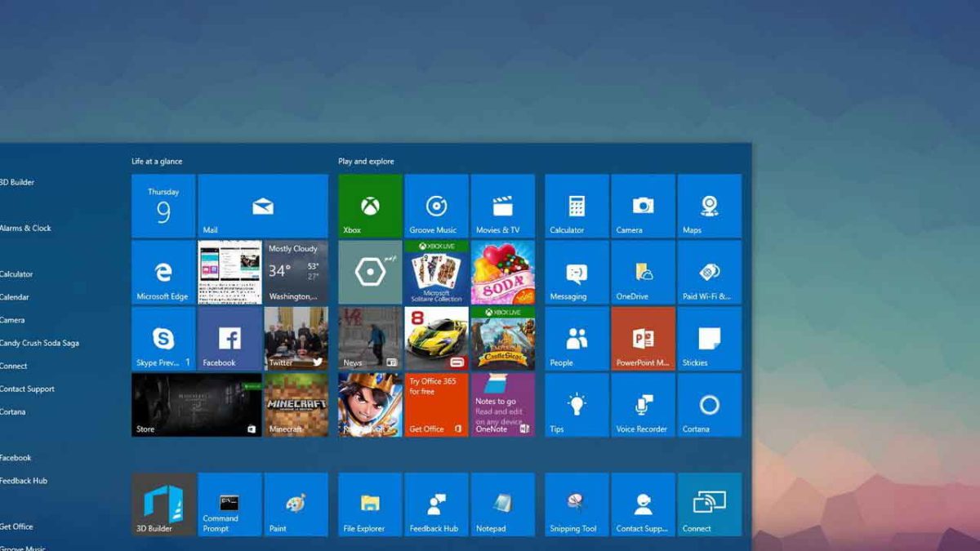Open the News tile
The height and width of the screenshot is (551, 980).
click(370, 339)
